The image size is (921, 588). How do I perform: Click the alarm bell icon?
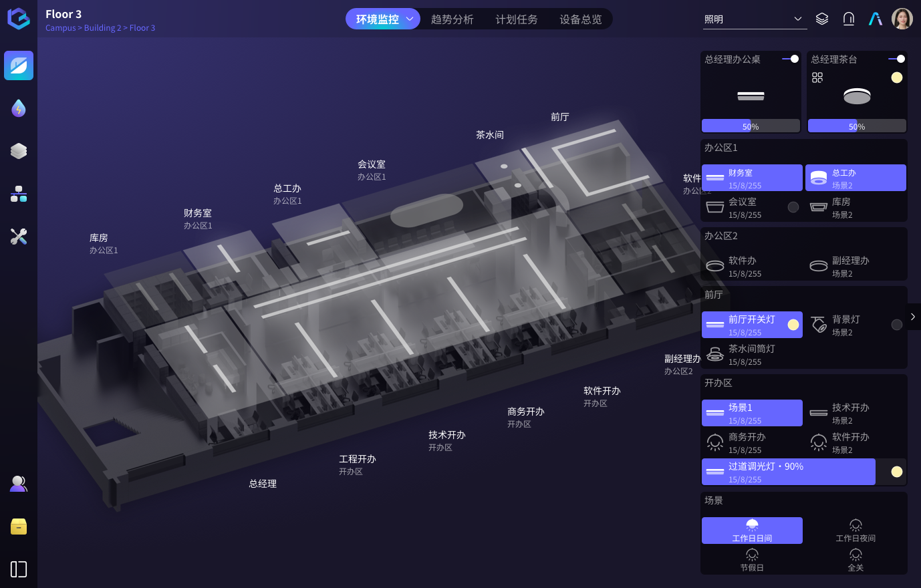coord(849,19)
